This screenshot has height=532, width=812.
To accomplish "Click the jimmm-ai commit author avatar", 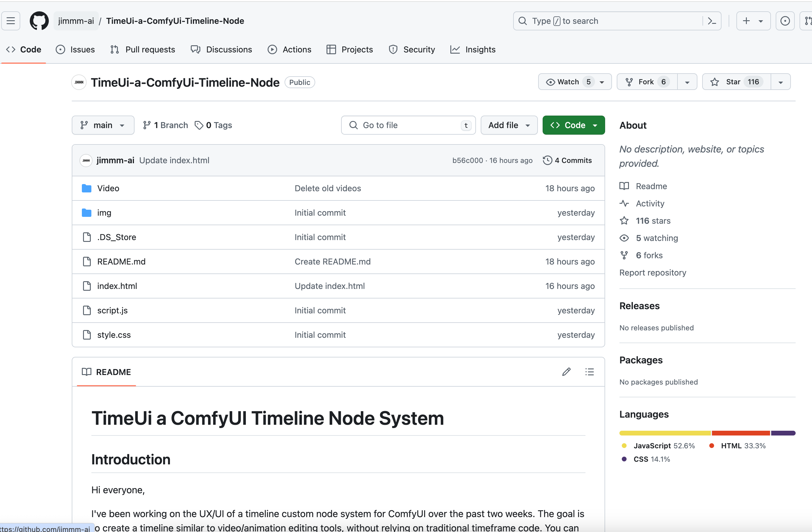I will pyautogui.click(x=86, y=160).
